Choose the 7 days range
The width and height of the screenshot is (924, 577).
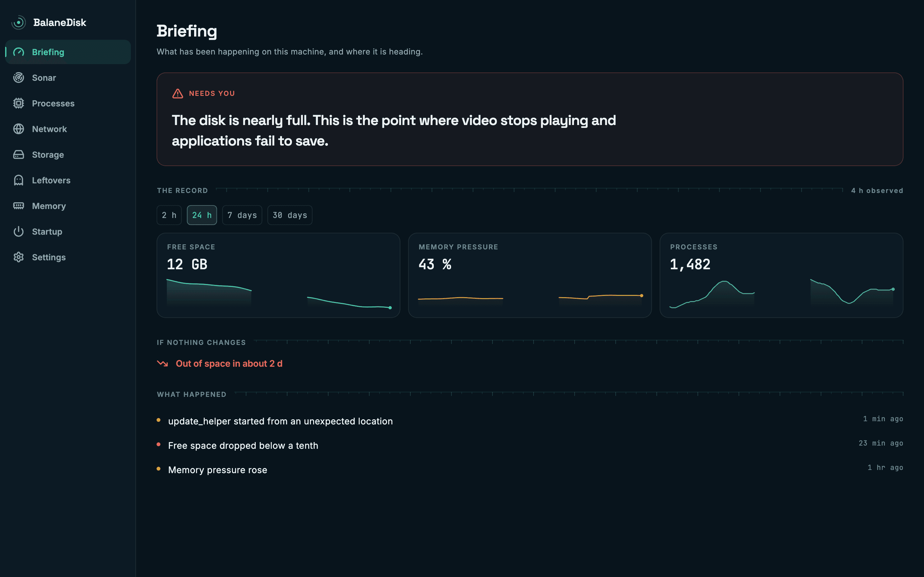242,215
